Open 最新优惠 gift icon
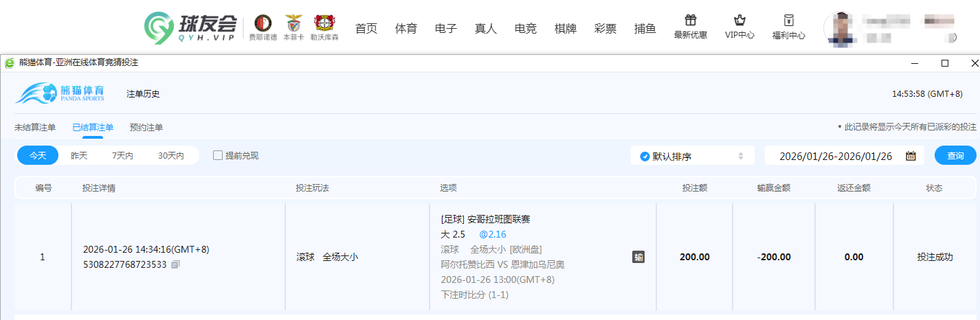Screen dimensions: 980x320 pos(691,20)
